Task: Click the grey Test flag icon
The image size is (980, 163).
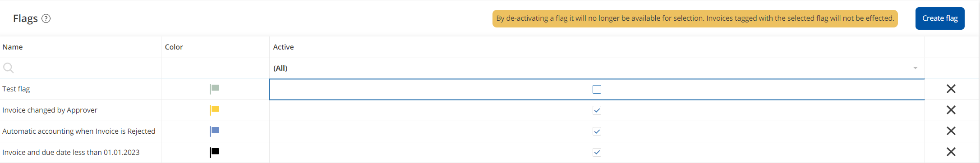Action: click(x=214, y=89)
